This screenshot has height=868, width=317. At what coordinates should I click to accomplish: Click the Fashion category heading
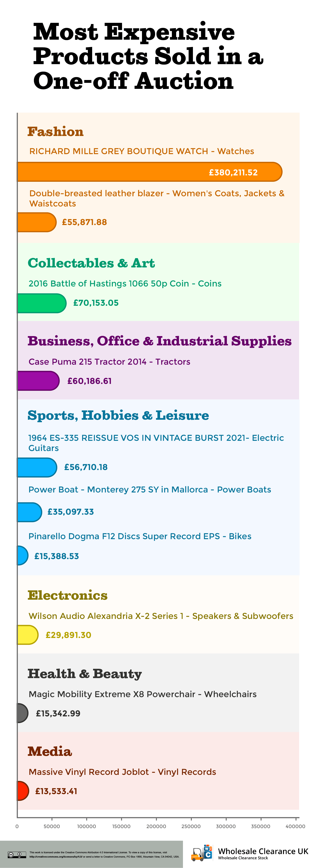point(55,132)
